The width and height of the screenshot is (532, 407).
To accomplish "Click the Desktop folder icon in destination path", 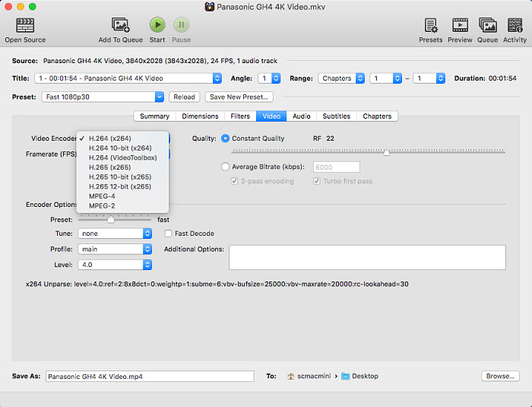I will 345,376.
